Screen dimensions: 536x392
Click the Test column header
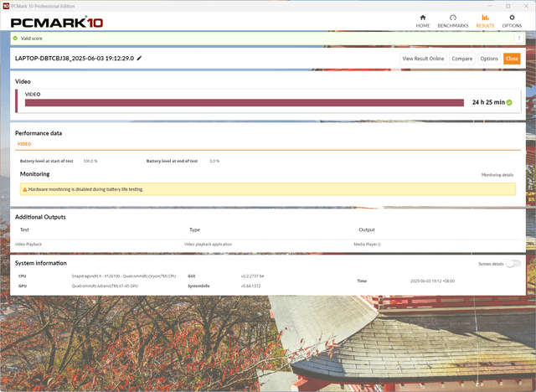(x=24, y=230)
